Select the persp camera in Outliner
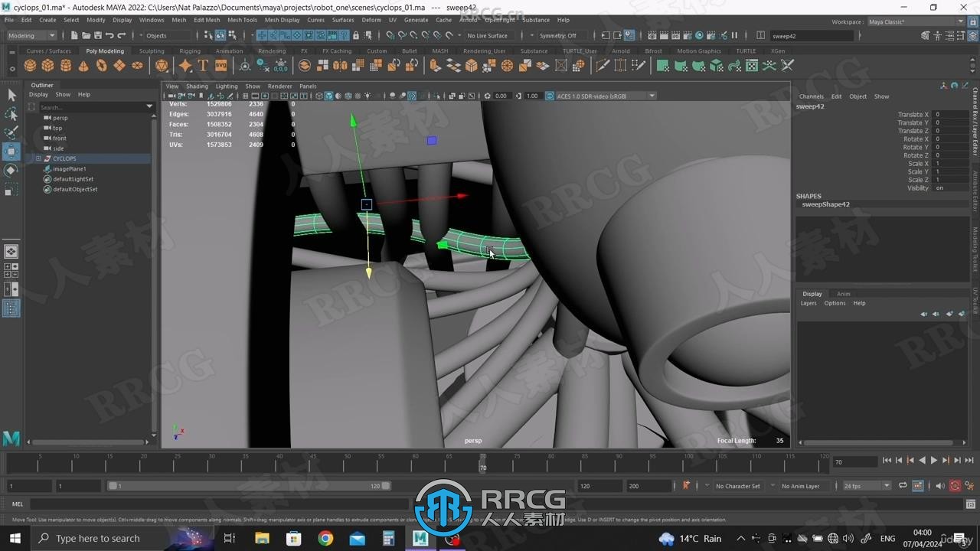Screen dimensions: 980x551 tap(60, 118)
